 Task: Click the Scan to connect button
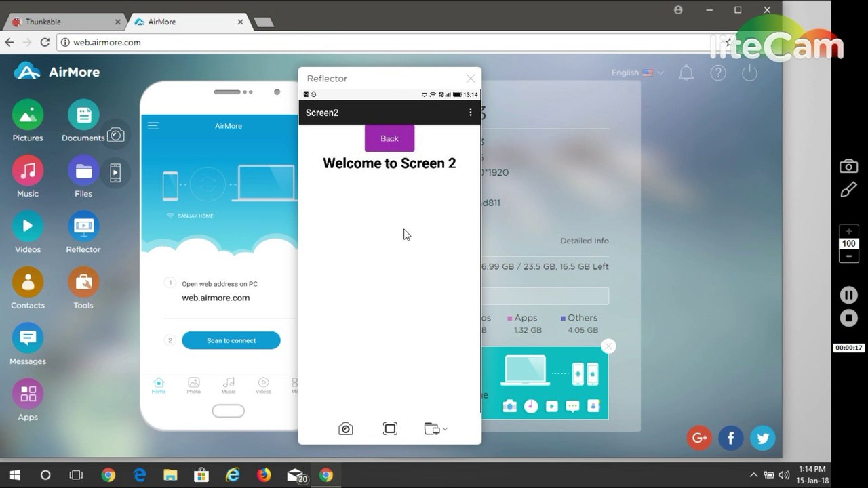point(231,340)
